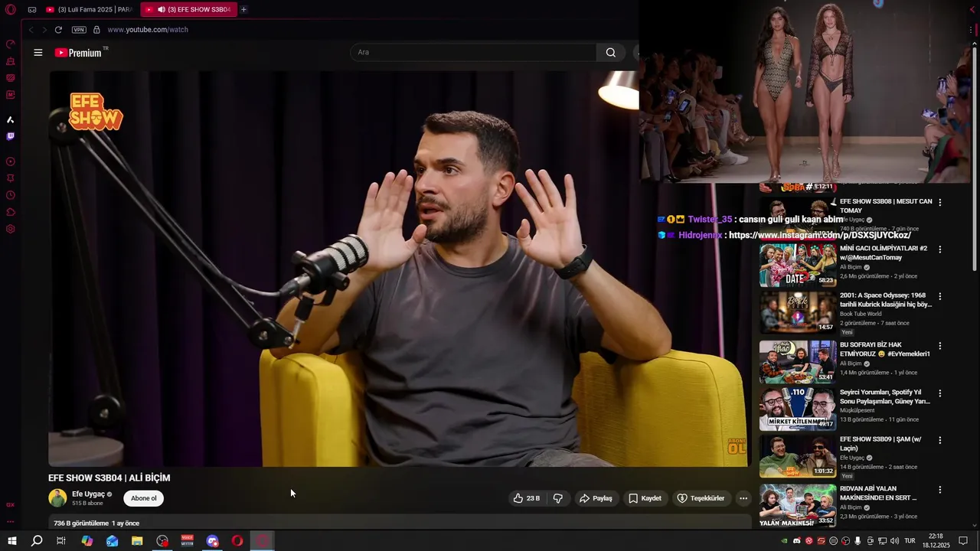980x551 pixels.
Task: Mute the EFE SHOW tab audio icon
Action: (x=161, y=9)
